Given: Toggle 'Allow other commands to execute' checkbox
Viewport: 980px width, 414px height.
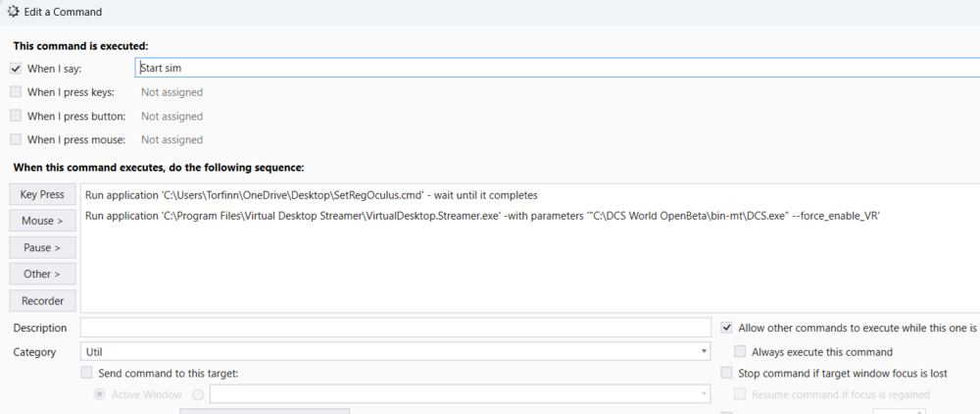Looking at the screenshot, I should (726, 328).
